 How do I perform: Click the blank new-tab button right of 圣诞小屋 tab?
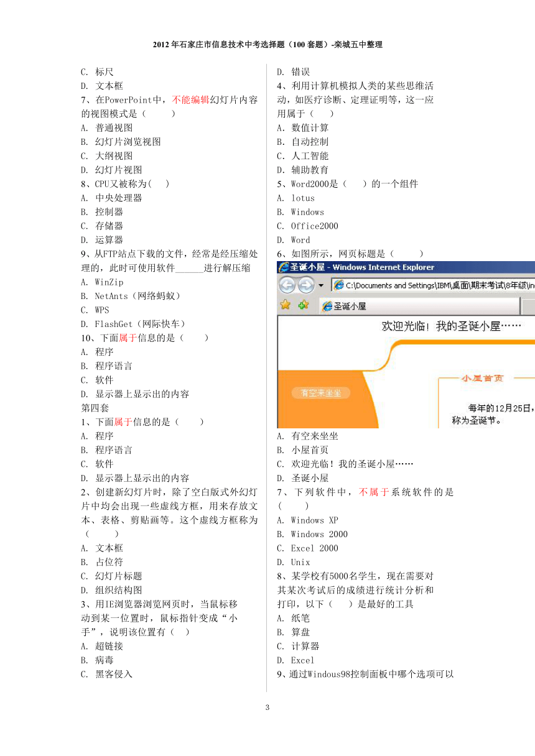(x=528, y=306)
